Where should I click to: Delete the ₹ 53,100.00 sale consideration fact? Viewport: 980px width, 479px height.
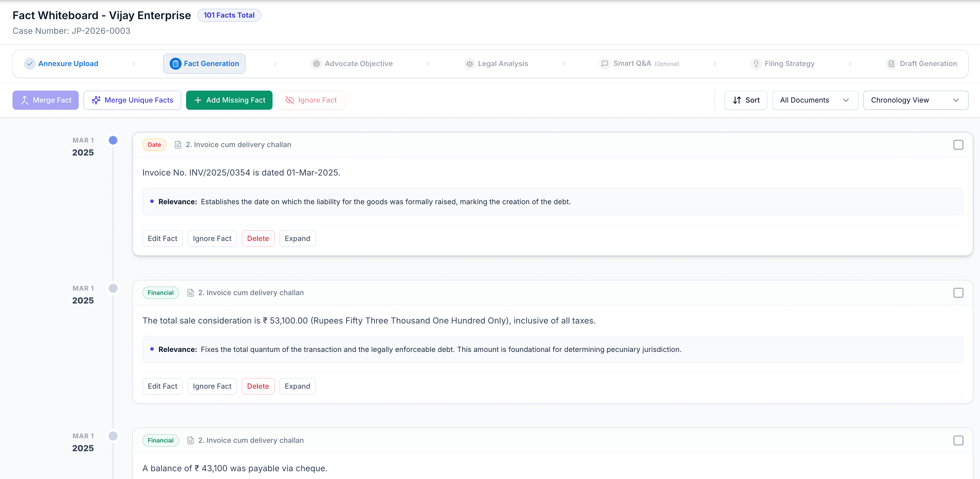(x=258, y=386)
